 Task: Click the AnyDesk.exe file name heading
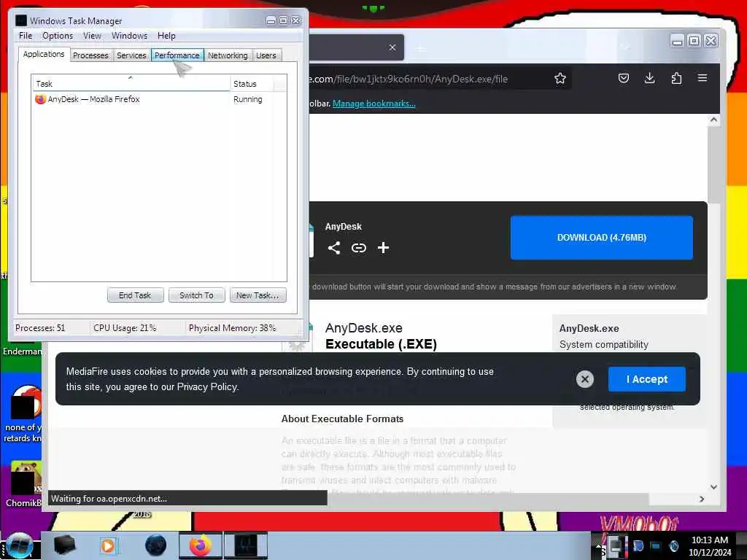click(363, 328)
